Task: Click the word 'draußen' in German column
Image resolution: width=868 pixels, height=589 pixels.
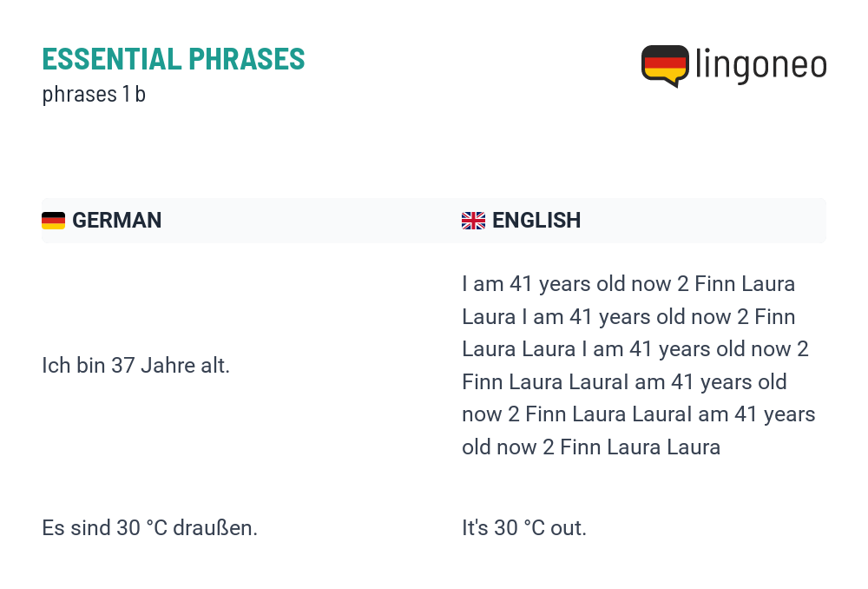Action: tap(213, 528)
